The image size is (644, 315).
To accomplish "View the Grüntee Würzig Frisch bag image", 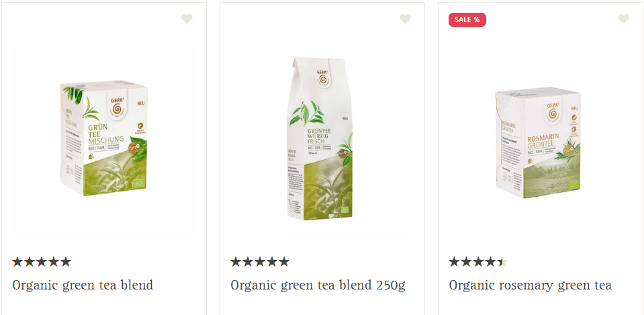I will [320, 139].
